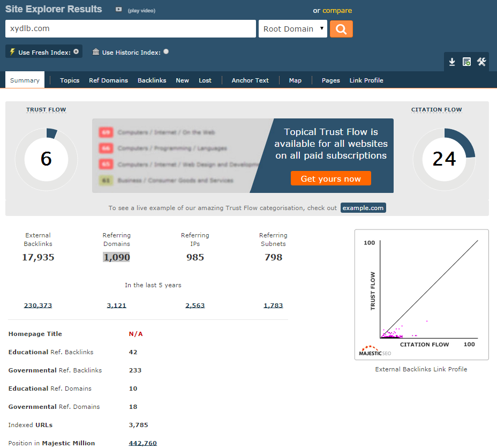497x448 pixels.
Task: Click the Citation Flow 24 dial
Action: point(444,159)
